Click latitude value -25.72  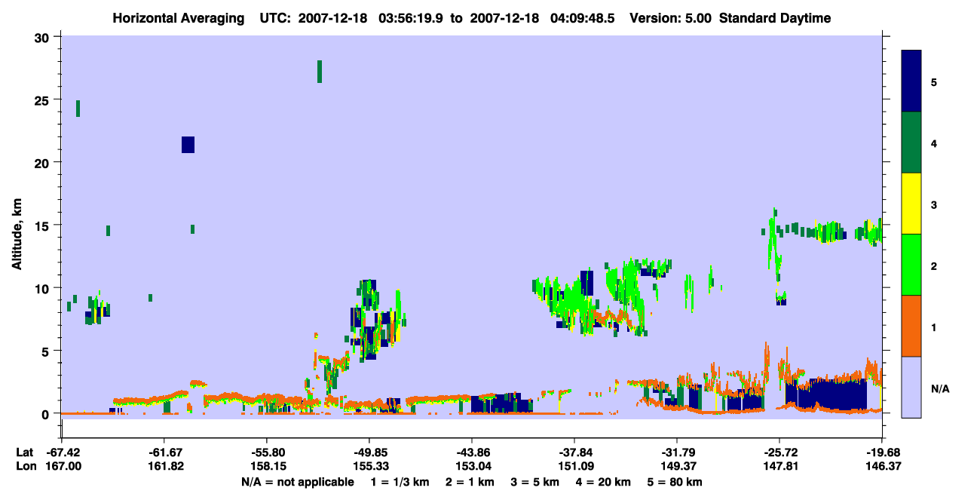(x=779, y=452)
